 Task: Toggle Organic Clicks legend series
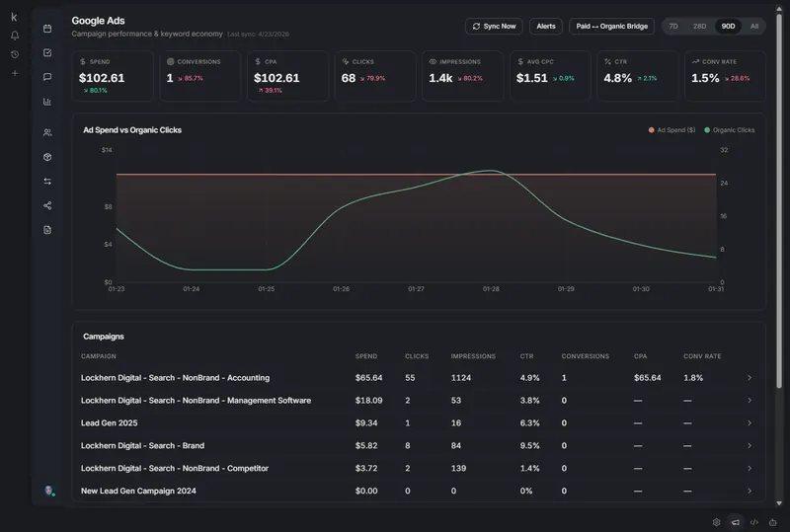(x=729, y=130)
